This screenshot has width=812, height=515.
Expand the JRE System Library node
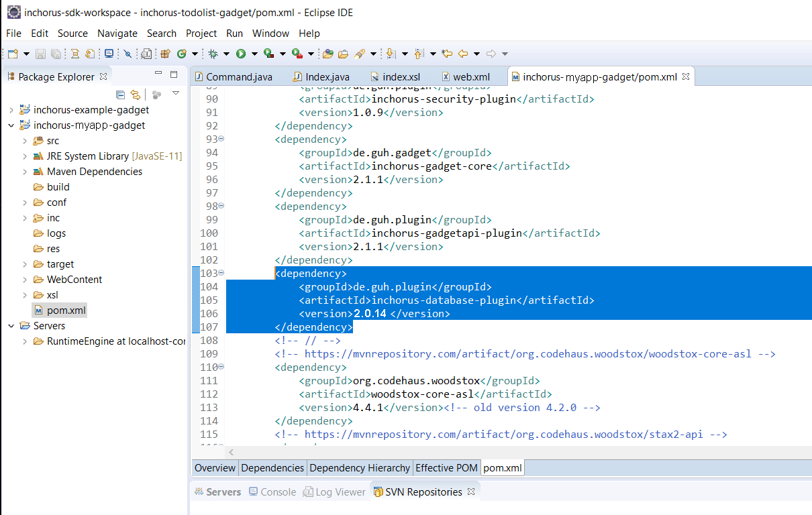point(25,156)
